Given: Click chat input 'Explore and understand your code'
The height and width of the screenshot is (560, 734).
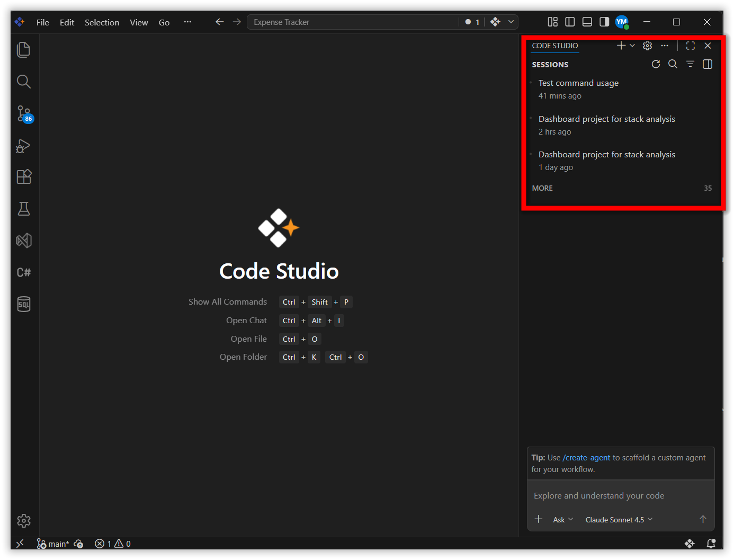Looking at the screenshot, I should pos(621,496).
